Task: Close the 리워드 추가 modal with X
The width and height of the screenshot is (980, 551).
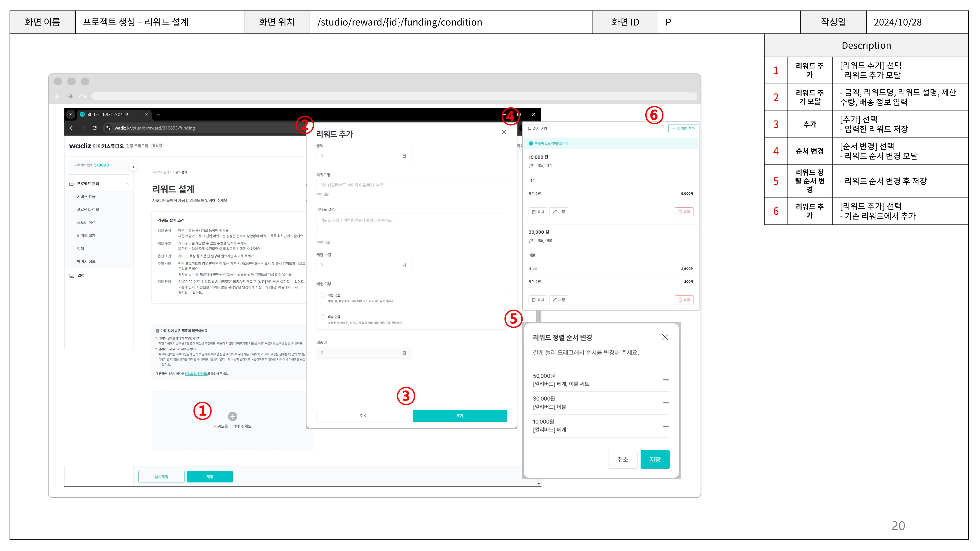Action: pos(504,132)
